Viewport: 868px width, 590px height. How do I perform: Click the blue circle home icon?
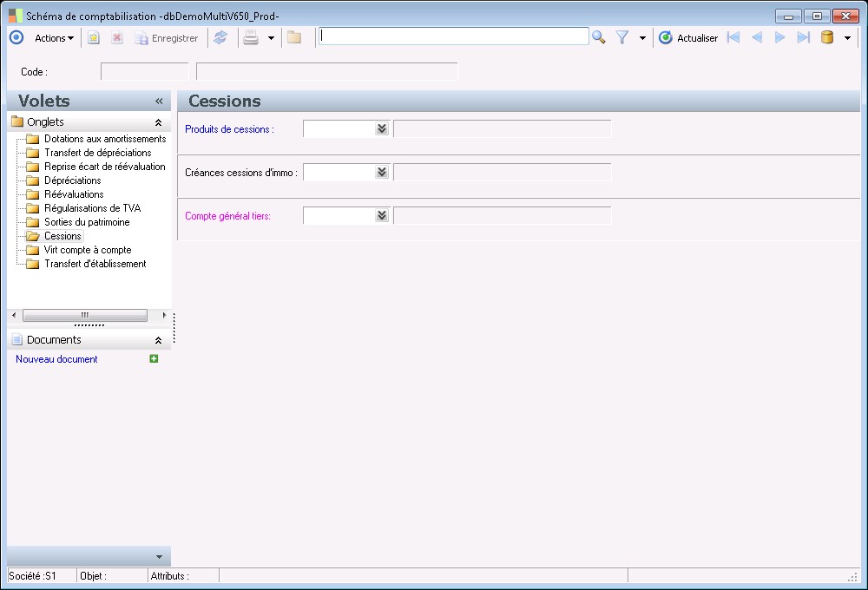tap(16, 37)
